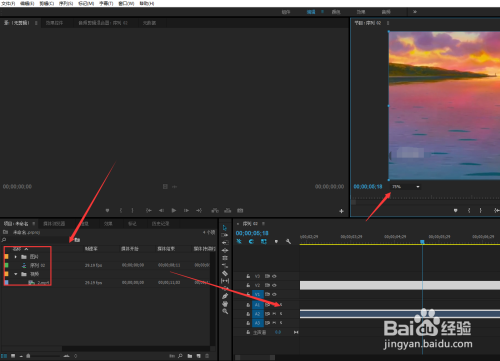Screen dimensions: 500x361
Task: Switch Project panel to list view
Action: point(4,356)
